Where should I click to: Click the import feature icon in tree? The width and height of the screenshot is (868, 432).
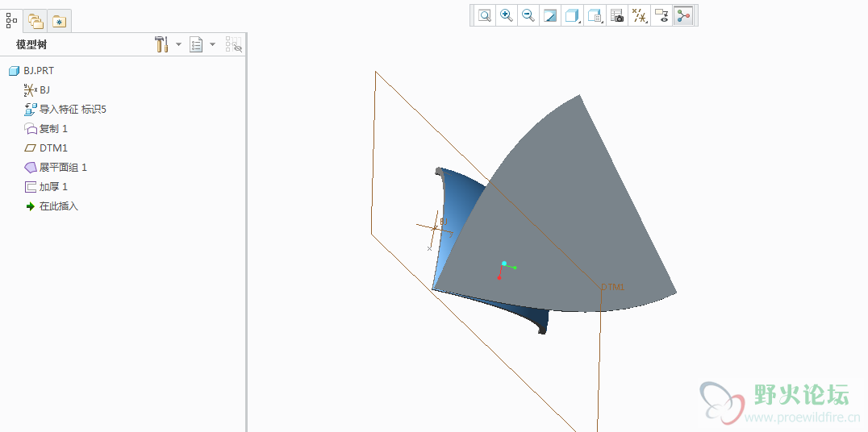tap(31, 110)
